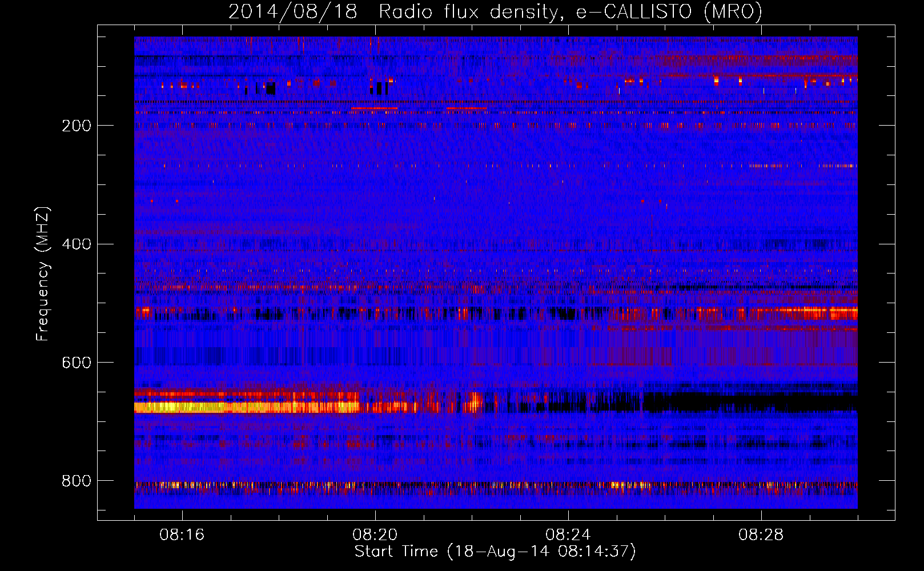The height and width of the screenshot is (571, 924).
Task: Click the bright yellow emission band near 680 MHz
Action: pos(247,407)
